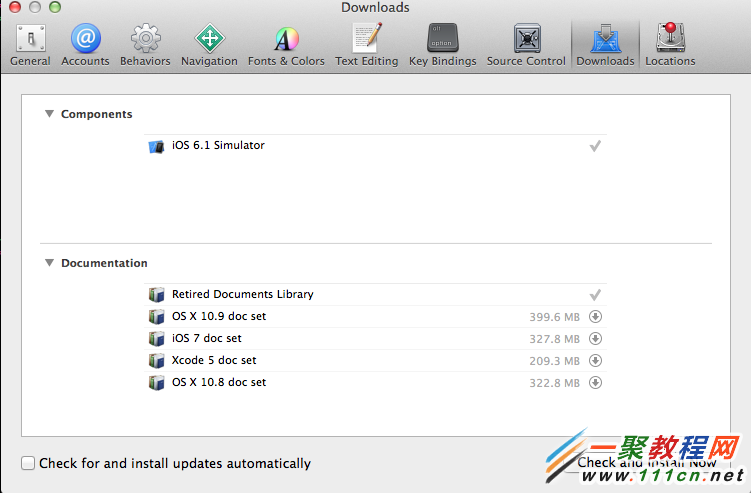This screenshot has width=751, height=493.
Task: Select the iOS 7 doc set label
Action: coord(207,338)
